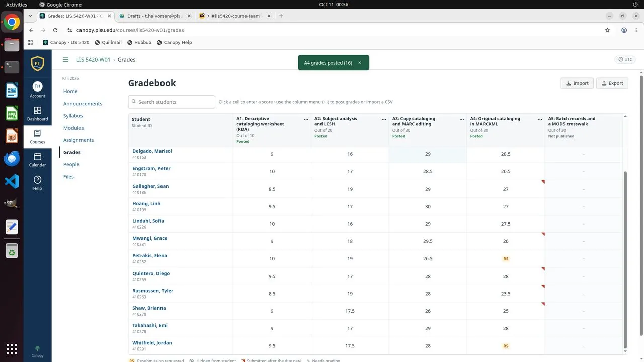Image resolution: width=644 pixels, height=362 pixels.
Task: Open Announcements in course navigation
Action: 83,104
